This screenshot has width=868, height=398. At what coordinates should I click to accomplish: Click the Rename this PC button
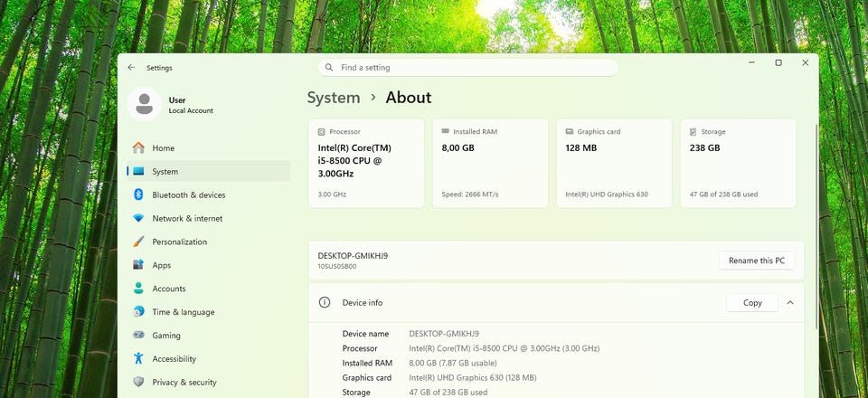coord(757,261)
